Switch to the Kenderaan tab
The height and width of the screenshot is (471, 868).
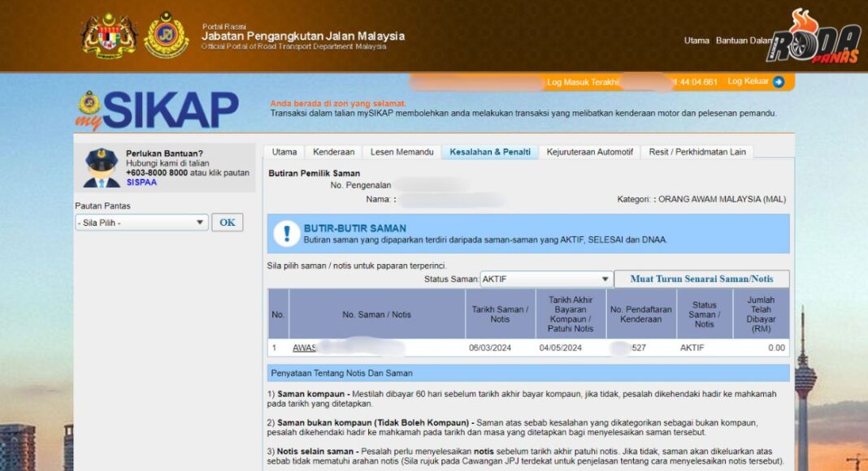click(332, 152)
